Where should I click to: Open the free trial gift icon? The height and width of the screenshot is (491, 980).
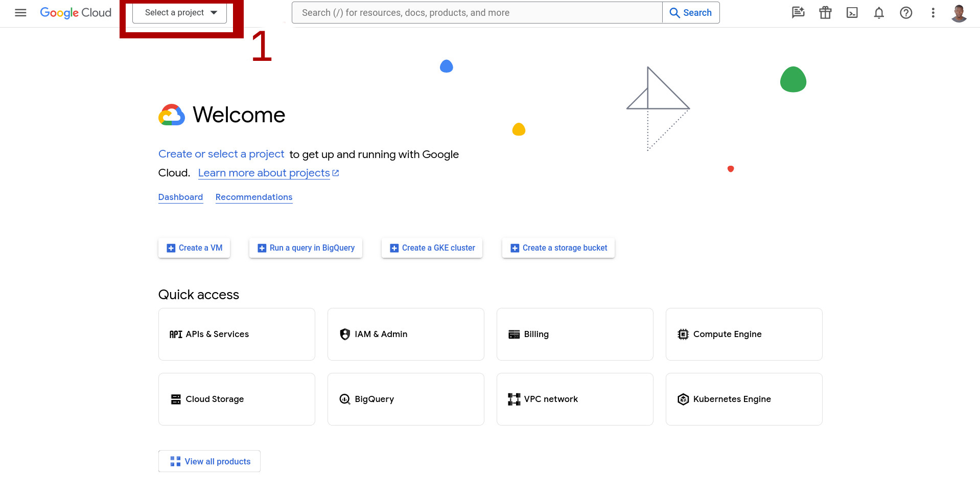(825, 13)
